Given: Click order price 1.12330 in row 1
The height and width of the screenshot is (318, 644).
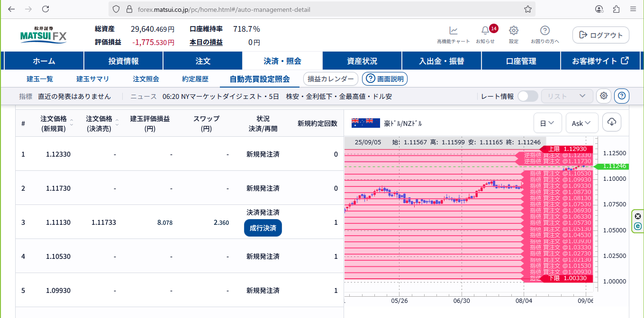Looking at the screenshot, I should pos(58,154).
